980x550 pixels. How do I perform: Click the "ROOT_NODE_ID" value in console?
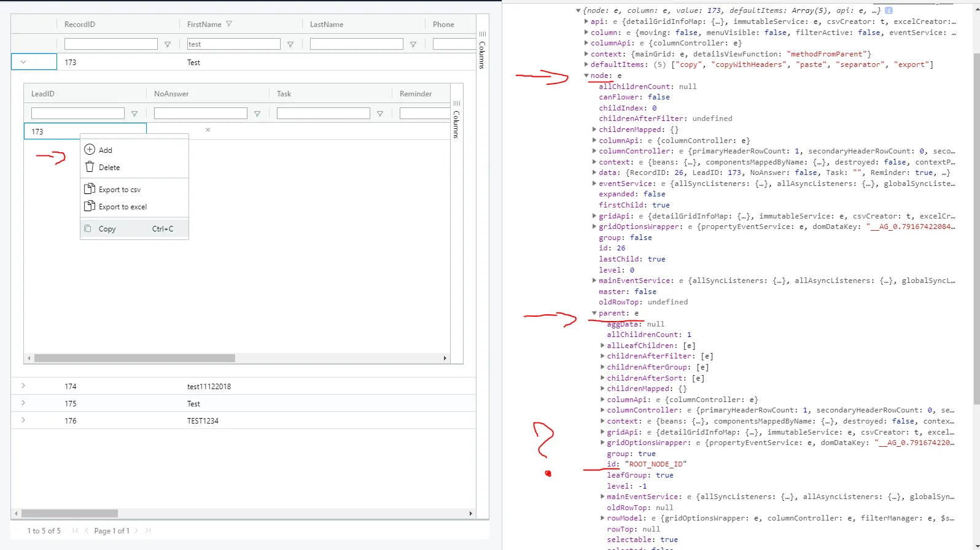656,464
